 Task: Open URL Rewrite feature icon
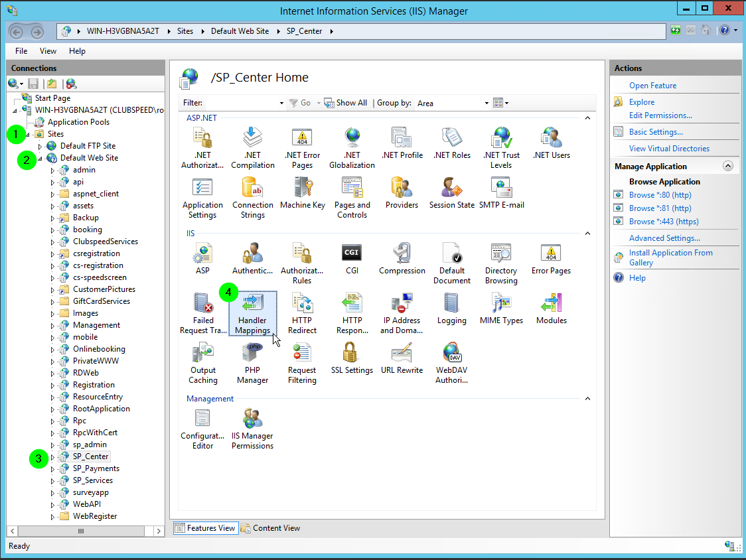point(402,359)
